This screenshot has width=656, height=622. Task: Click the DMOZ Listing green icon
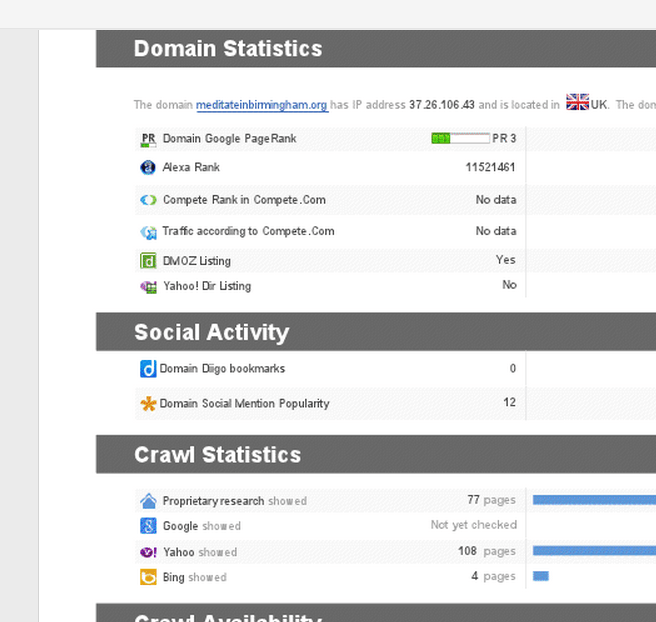coord(148,261)
